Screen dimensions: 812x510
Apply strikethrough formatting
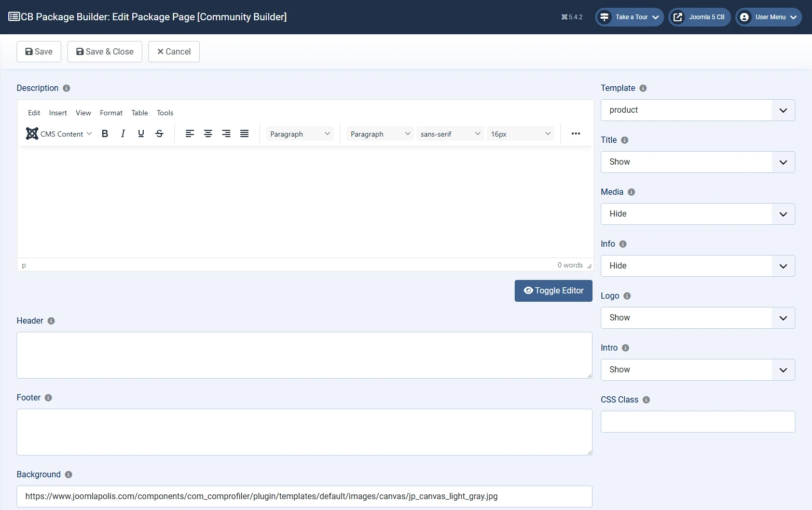tap(159, 133)
